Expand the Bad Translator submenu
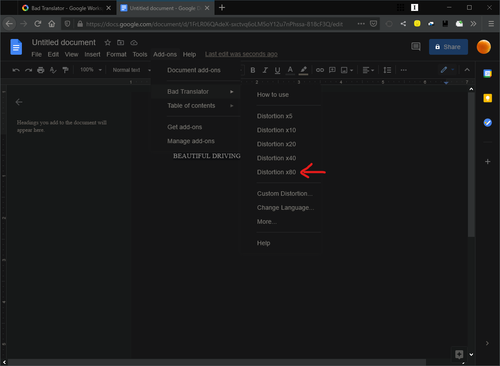Image resolution: width=500 pixels, height=366 pixels. 196,91
